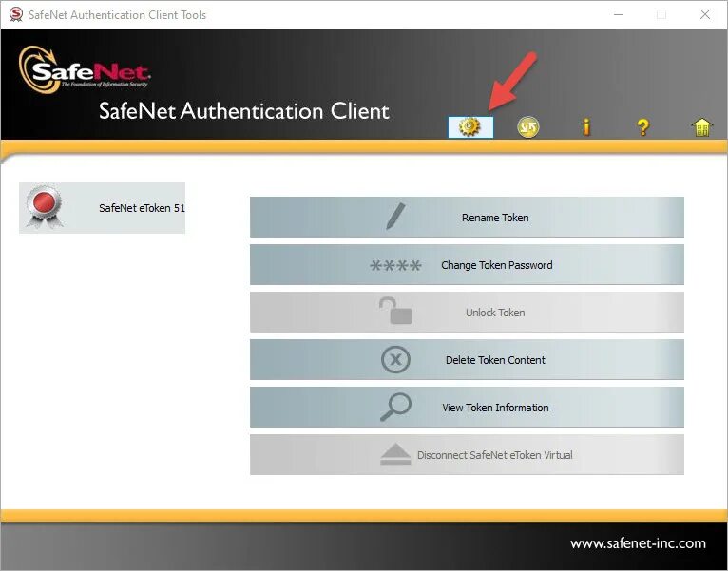Screen dimensions: 728x571
Task: Minimize the SafeNet Authentication Client window
Action: (619, 14)
